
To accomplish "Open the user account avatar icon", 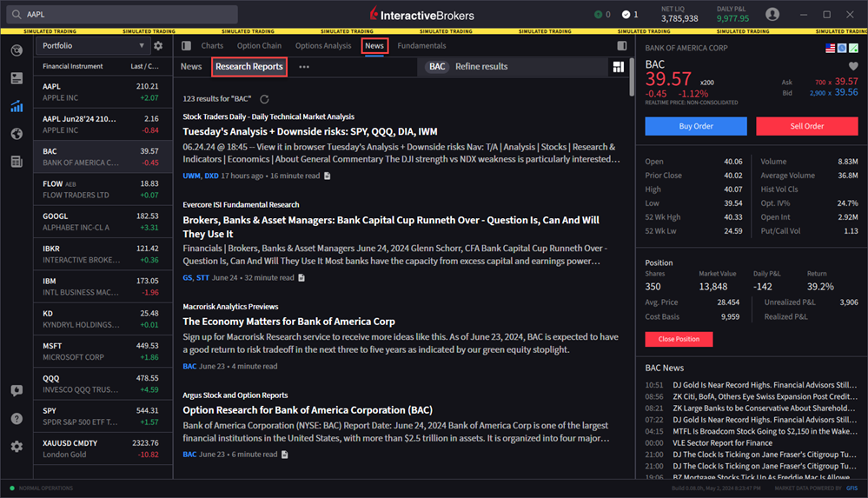I will tap(772, 15).
